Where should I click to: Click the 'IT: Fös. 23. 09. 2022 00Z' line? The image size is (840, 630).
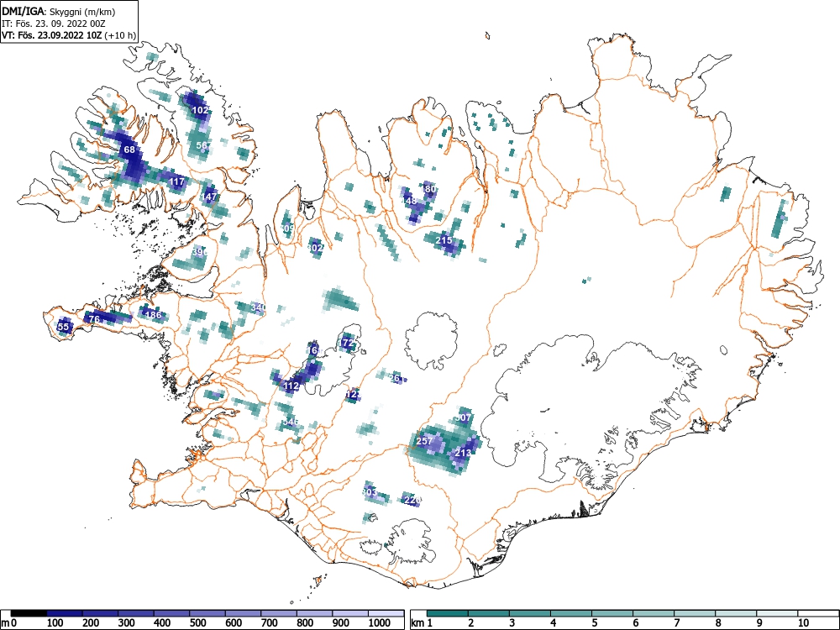point(54,24)
